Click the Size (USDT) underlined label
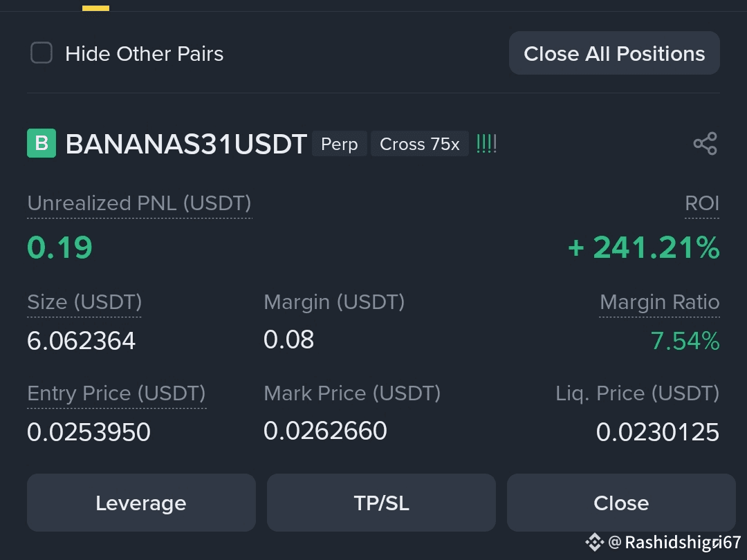The width and height of the screenshot is (747, 560). pyautogui.click(x=84, y=302)
